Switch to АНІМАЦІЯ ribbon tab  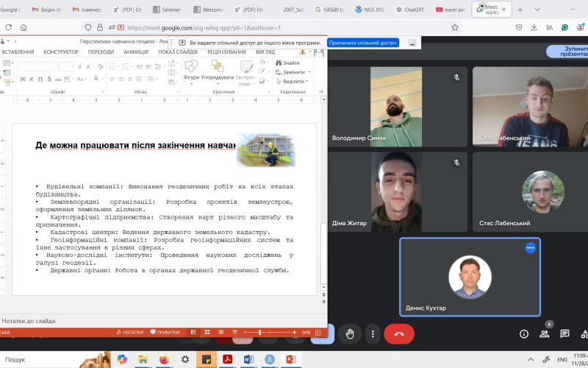point(136,52)
